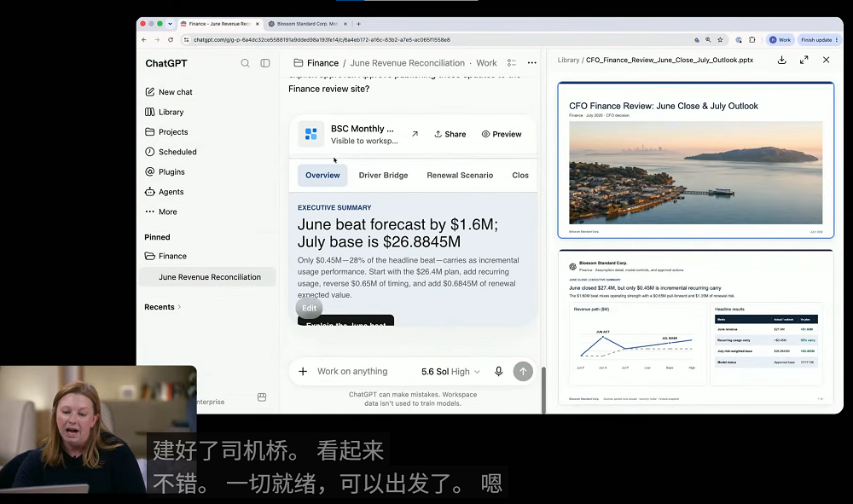
Task: Switch to the Overview tab
Action: (322, 176)
